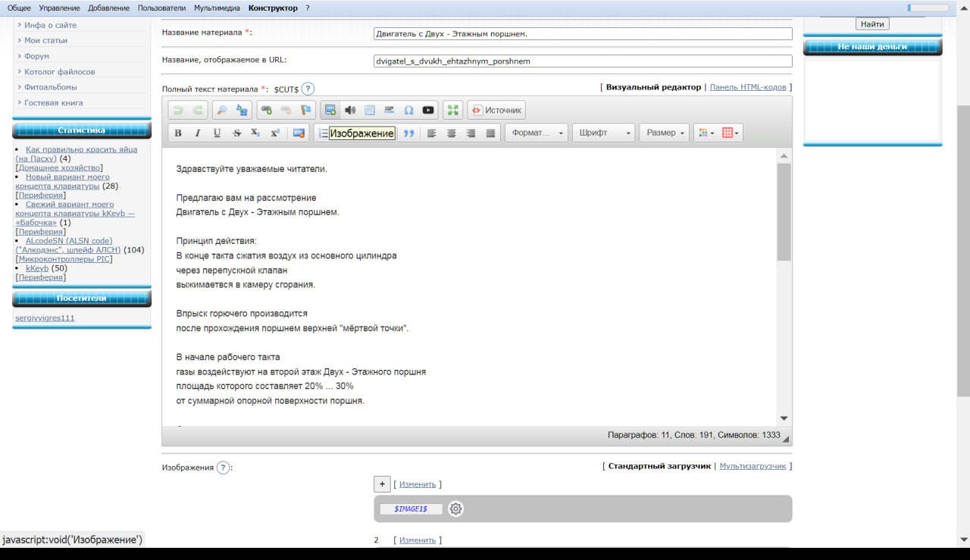Open the text color palette dropdown
This screenshot has height=560, width=970.
coord(706,133)
